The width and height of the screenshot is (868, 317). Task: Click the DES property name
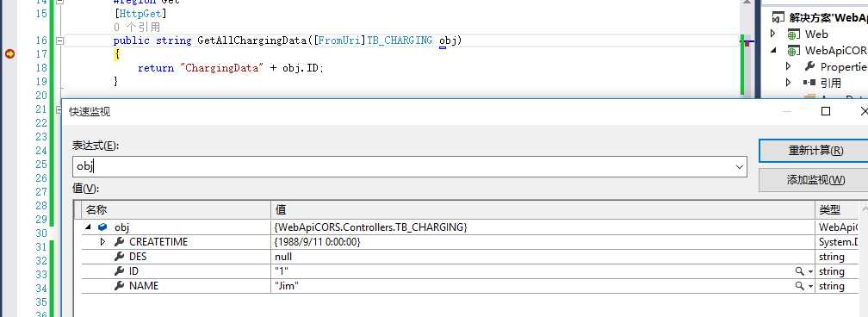[138, 257]
